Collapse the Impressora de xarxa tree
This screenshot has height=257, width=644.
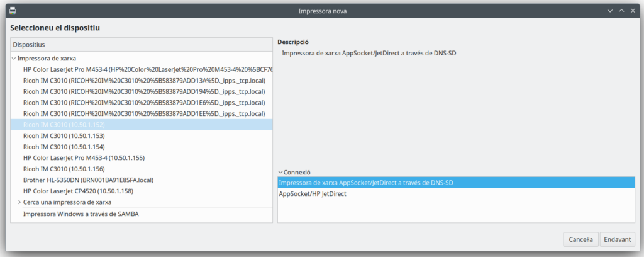pyautogui.click(x=14, y=58)
